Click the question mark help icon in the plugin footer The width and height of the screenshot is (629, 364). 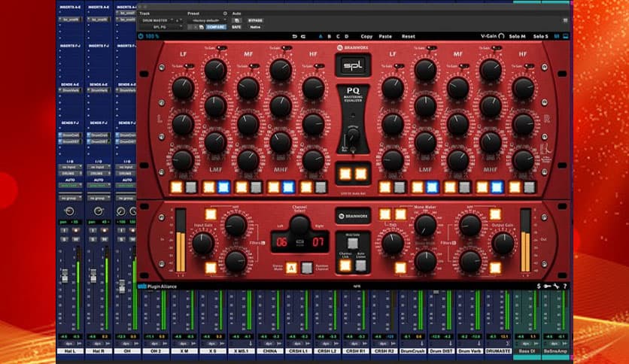click(x=565, y=287)
